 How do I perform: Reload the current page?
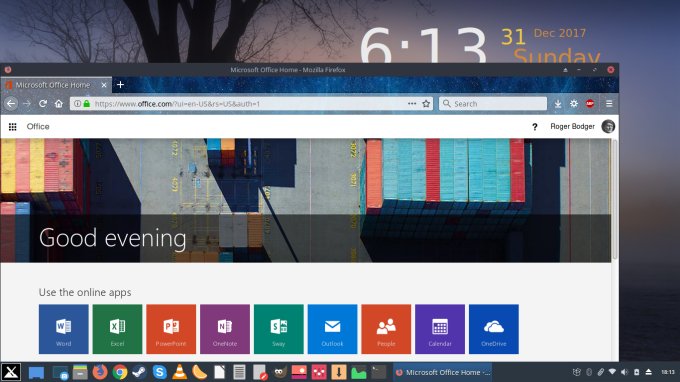pyautogui.click(x=42, y=104)
